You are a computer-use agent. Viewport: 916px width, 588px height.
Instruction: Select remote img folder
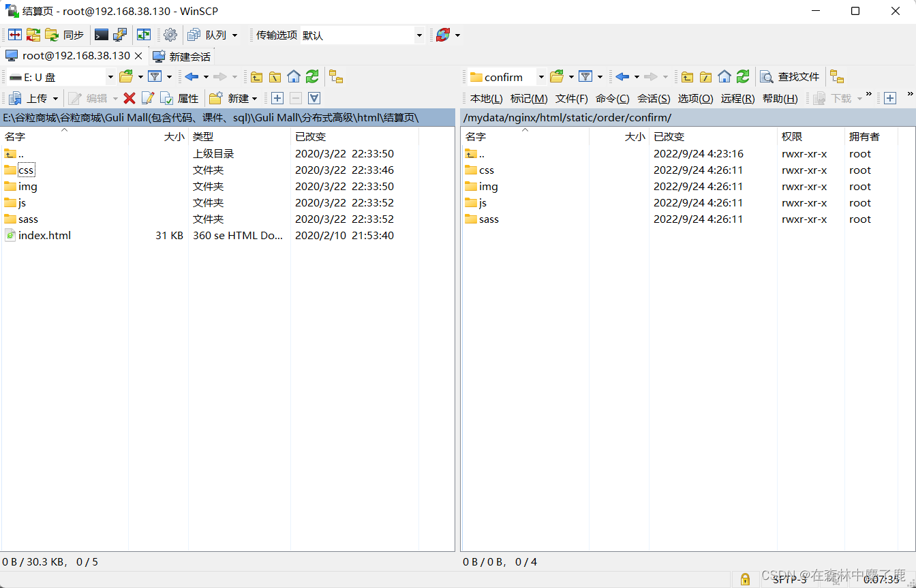pos(489,187)
